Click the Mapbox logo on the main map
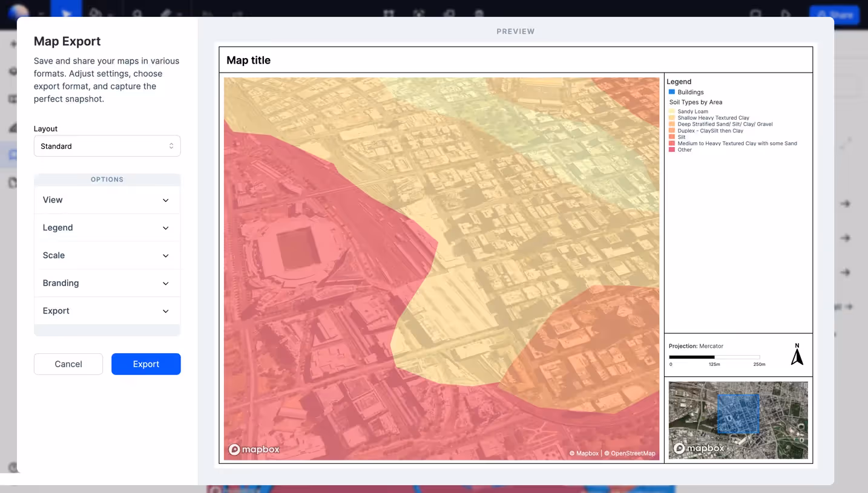 point(254,449)
